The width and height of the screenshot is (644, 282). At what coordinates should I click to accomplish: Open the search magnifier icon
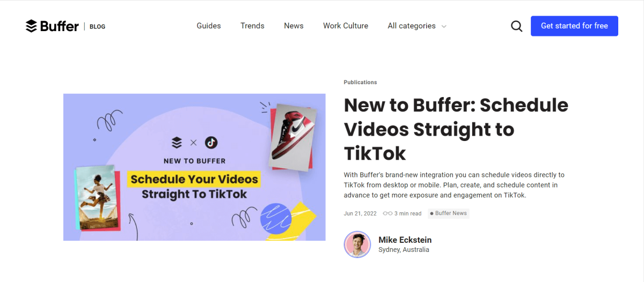516,26
